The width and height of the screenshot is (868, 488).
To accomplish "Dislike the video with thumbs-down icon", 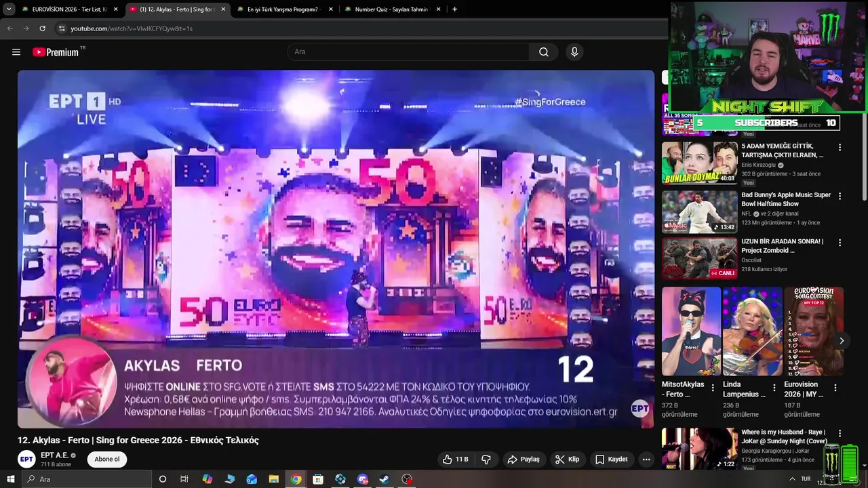I will pyautogui.click(x=486, y=460).
